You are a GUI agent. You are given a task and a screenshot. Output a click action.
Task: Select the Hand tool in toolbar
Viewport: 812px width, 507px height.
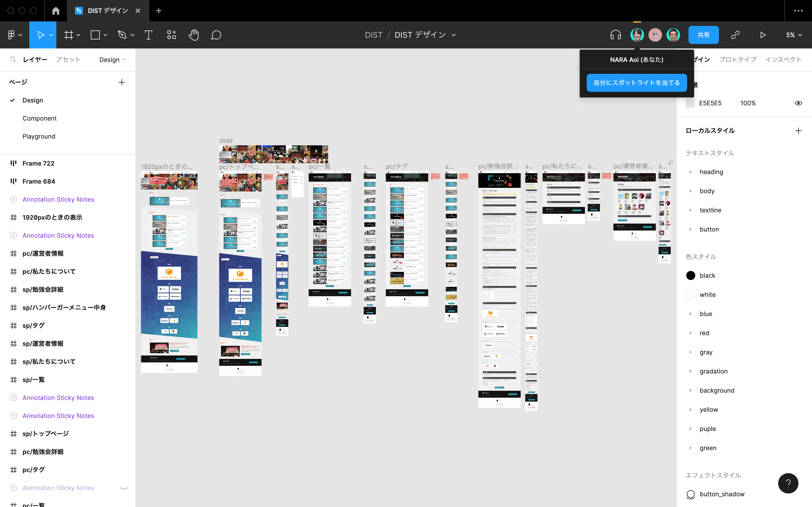(193, 35)
